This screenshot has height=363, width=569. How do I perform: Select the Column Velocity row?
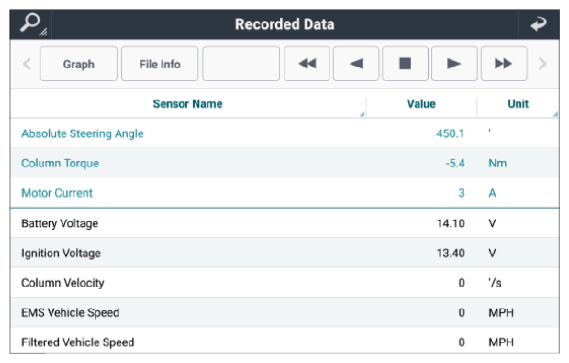285,283
